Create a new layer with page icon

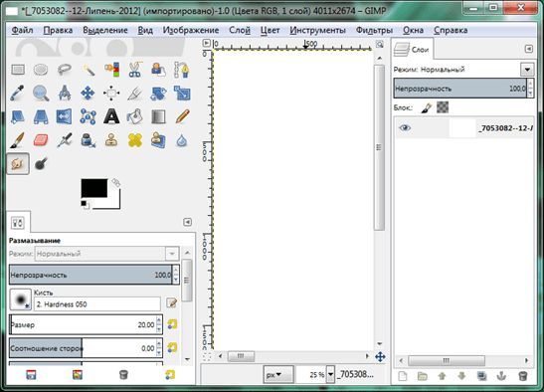point(403,376)
